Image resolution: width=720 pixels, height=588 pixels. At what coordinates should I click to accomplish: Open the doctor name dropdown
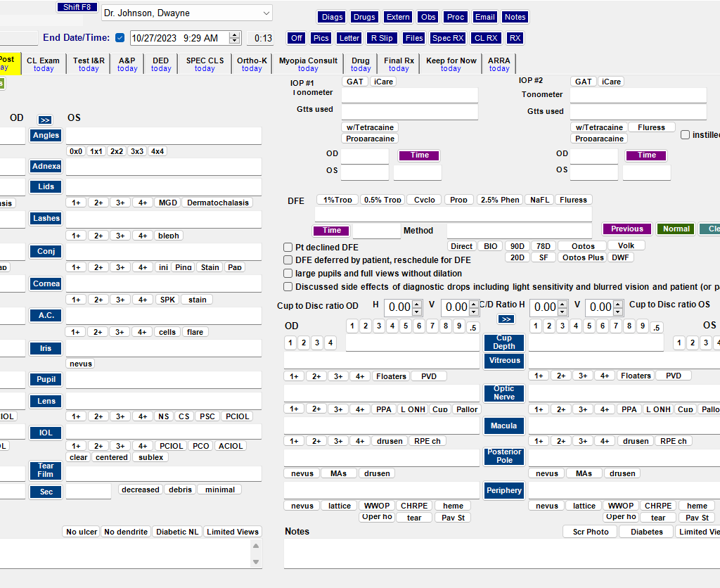pyautogui.click(x=265, y=13)
